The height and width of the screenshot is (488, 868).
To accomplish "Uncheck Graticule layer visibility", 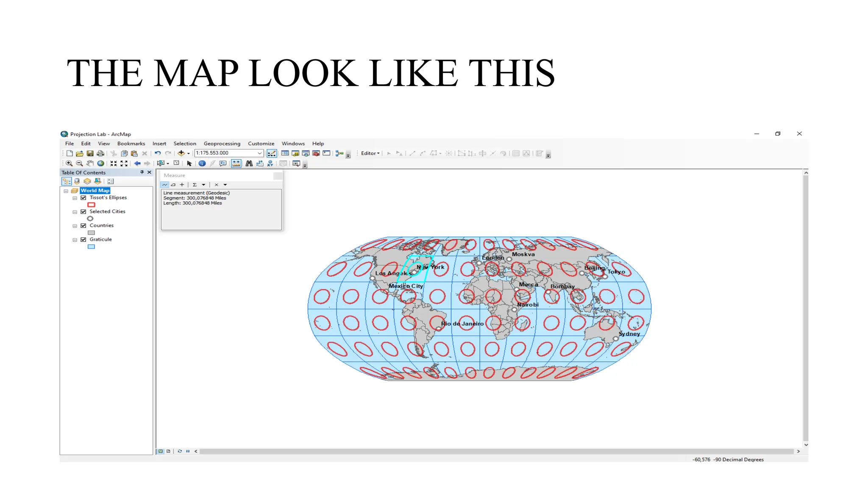I will click(83, 240).
